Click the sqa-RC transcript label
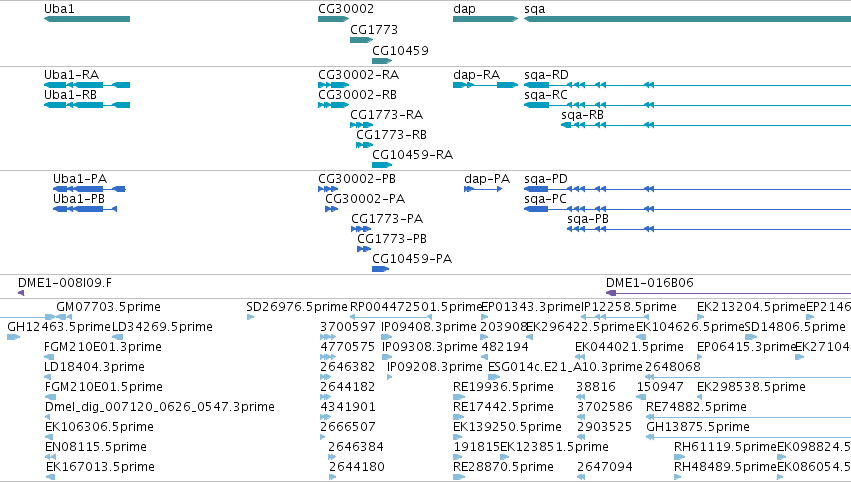 coord(545,95)
